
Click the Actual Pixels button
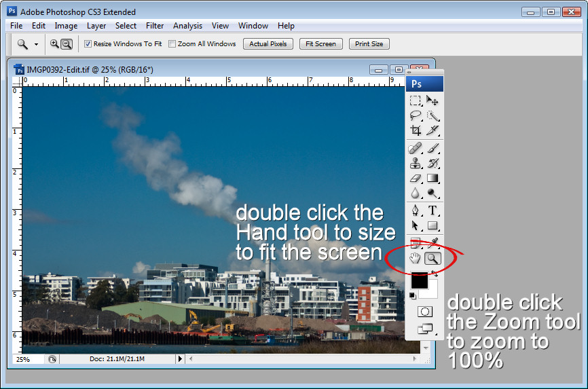tap(268, 44)
